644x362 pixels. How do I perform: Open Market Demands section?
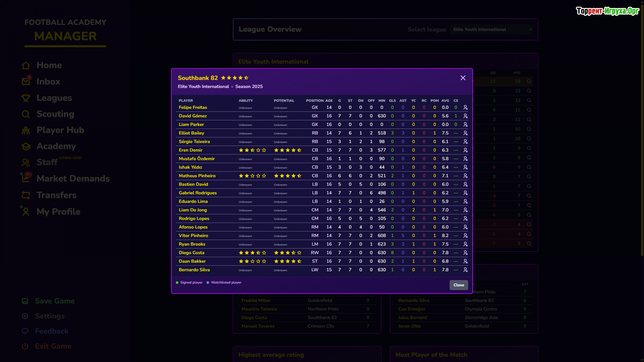(x=73, y=179)
